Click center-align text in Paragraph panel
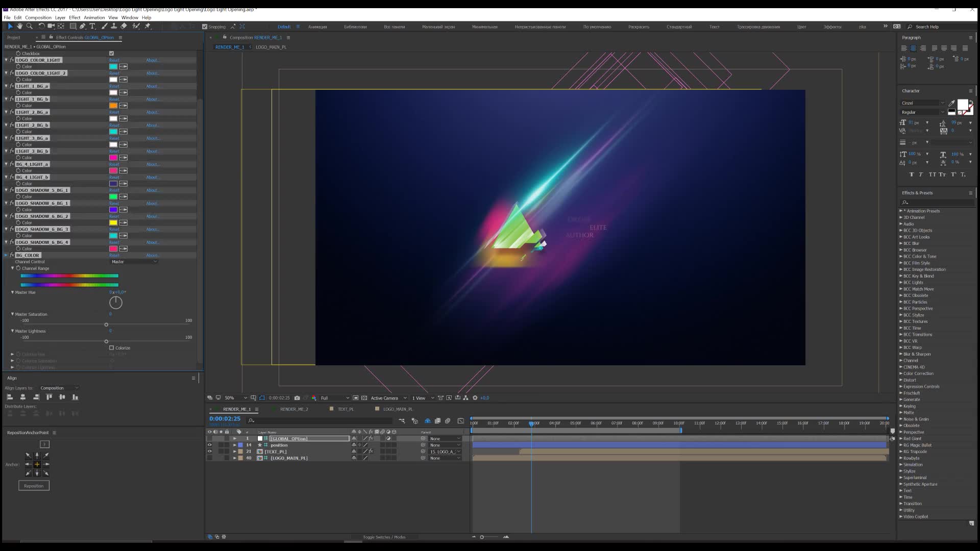 913,48
